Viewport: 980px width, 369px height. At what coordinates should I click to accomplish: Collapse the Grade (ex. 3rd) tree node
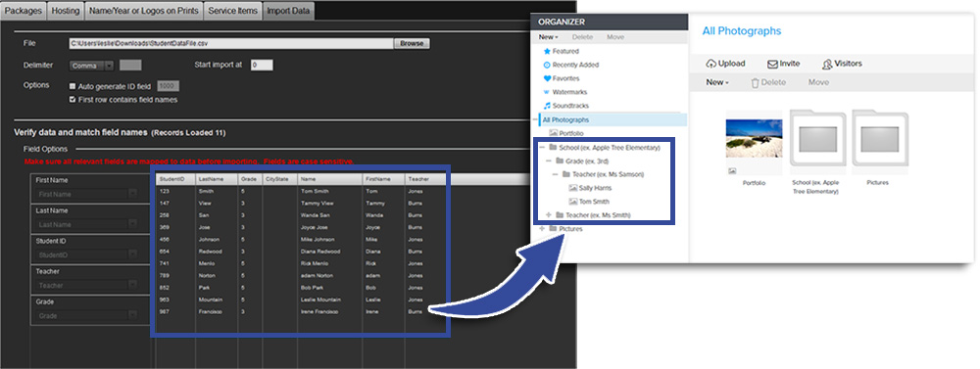click(x=549, y=161)
